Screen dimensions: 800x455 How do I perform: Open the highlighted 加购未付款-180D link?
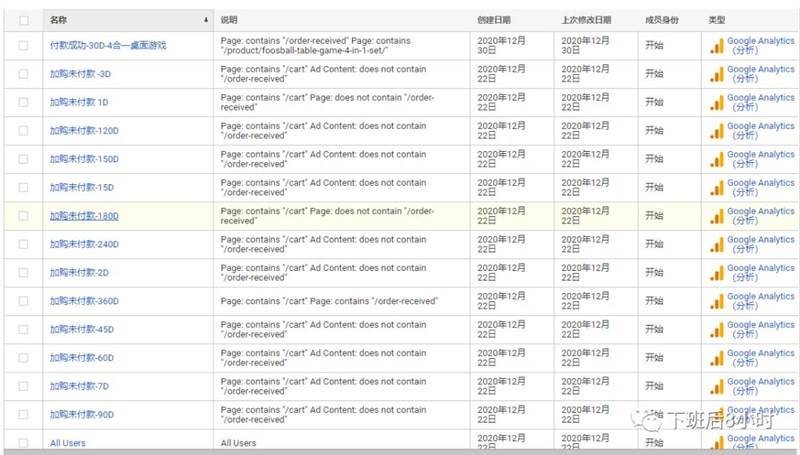click(x=84, y=216)
